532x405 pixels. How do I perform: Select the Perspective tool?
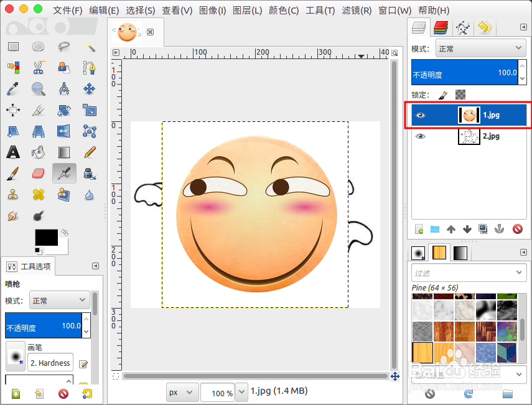pos(39,131)
